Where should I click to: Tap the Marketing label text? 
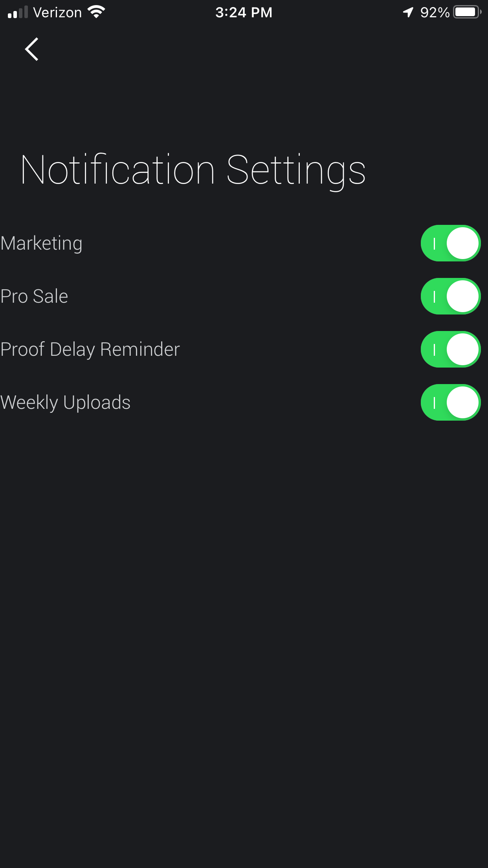[x=42, y=243]
